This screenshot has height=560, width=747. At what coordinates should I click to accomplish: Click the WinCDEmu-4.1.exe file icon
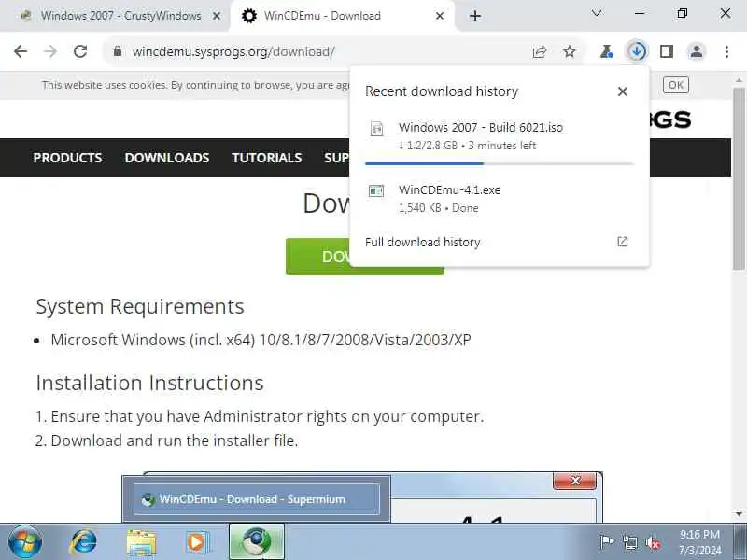[x=376, y=191]
